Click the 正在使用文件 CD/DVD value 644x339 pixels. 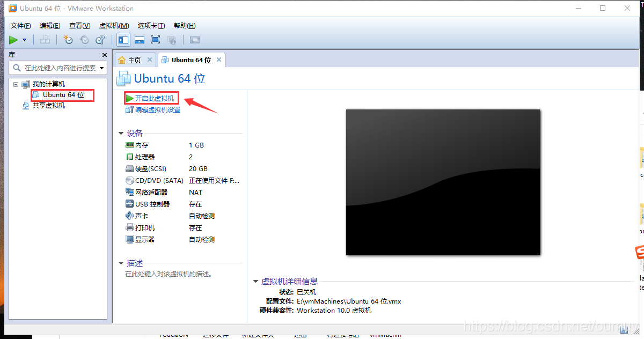point(214,181)
